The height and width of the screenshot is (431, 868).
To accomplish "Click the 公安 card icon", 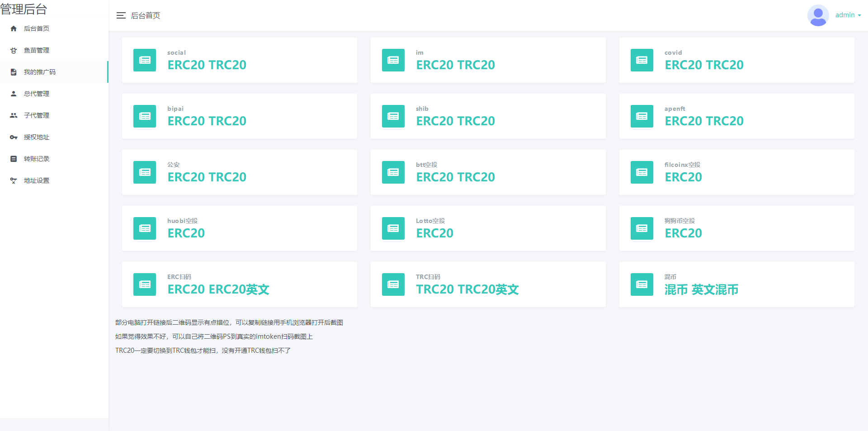I will tap(145, 172).
